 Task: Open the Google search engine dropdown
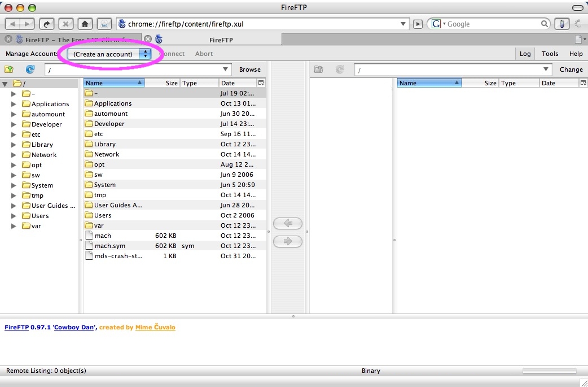(438, 24)
